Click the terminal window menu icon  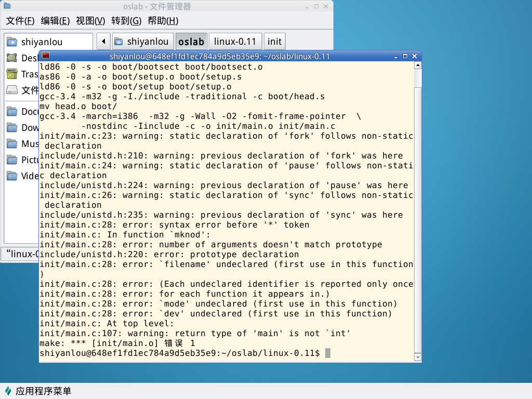[x=46, y=56]
